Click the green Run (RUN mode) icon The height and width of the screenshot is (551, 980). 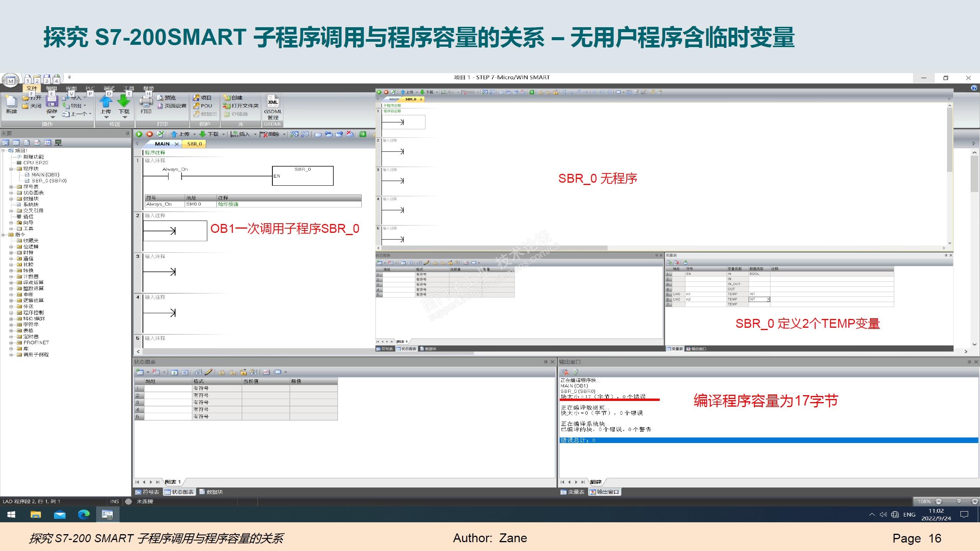coord(139,134)
